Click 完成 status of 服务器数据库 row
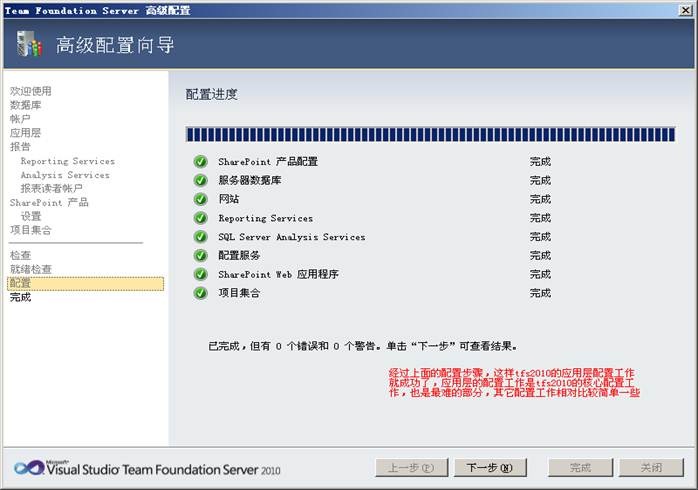Viewport: 698px width, 490px height. pos(540,180)
